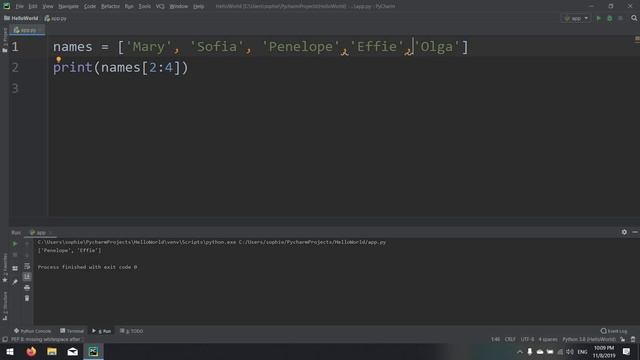Viewport: 640px width, 360px height.
Task: Click the 'Olga' string in line 1
Action: (x=437, y=47)
